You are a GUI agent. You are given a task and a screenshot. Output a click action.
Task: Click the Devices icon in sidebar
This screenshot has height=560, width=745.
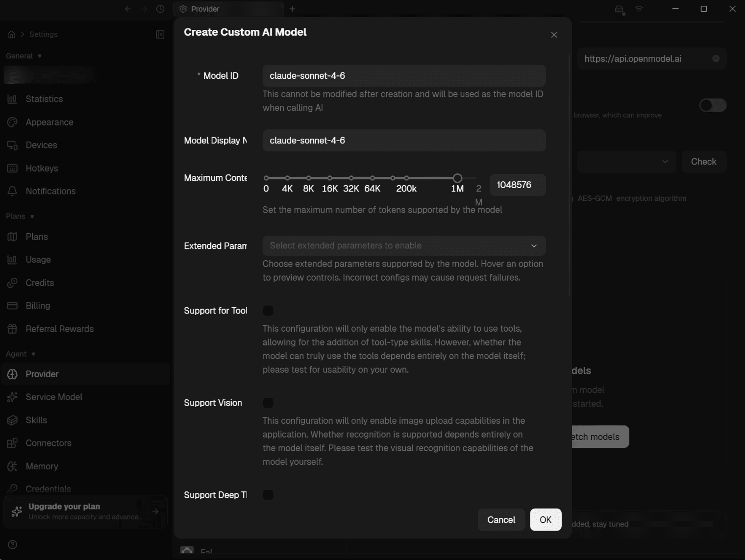click(12, 145)
